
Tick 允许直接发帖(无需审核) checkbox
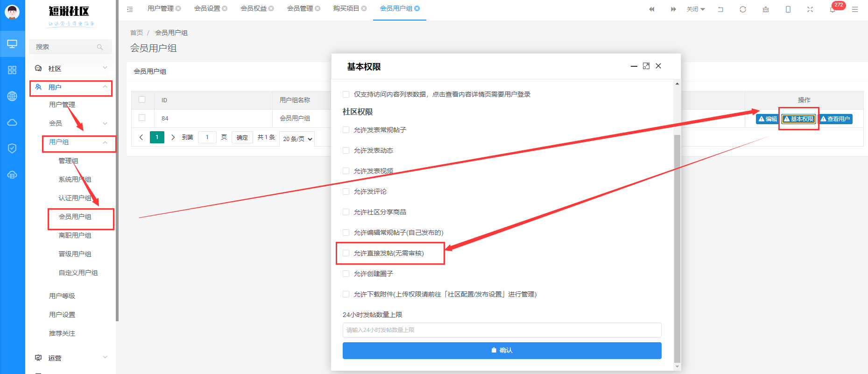click(x=346, y=253)
